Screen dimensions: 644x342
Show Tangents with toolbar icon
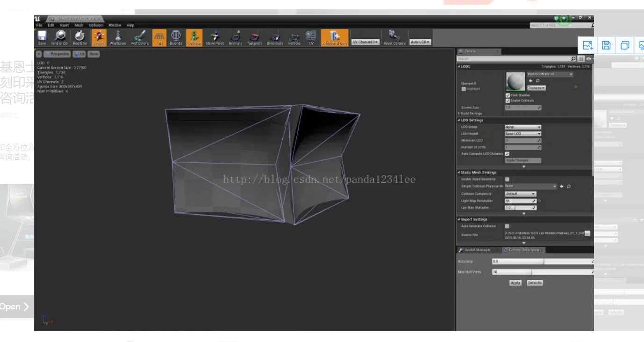point(254,37)
